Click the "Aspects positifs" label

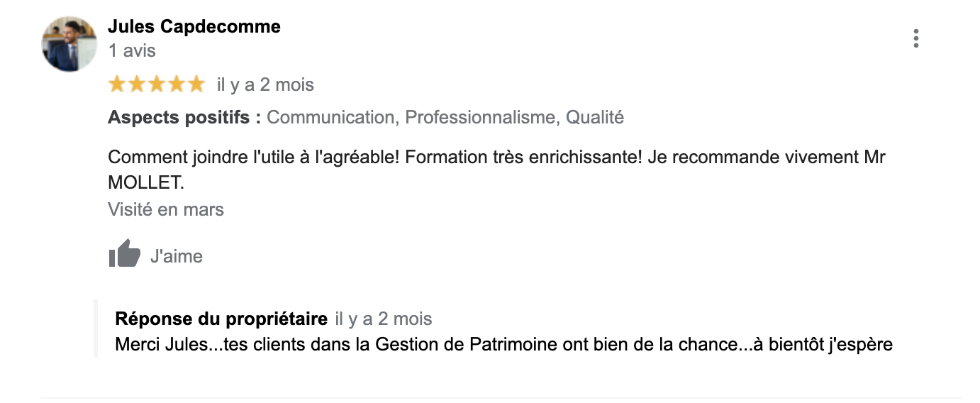(x=184, y=118)
